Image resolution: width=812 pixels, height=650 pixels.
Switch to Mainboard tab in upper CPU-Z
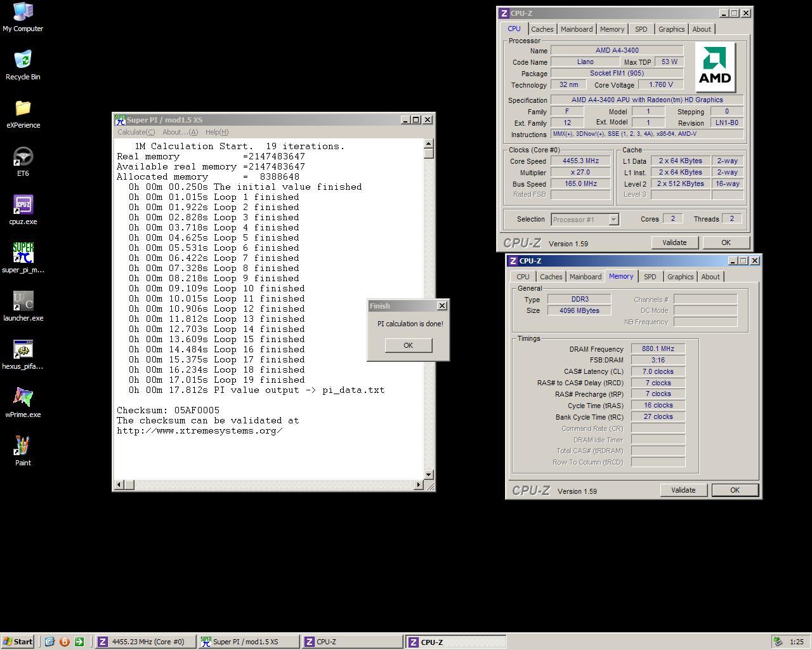click(x=577, y=29)
